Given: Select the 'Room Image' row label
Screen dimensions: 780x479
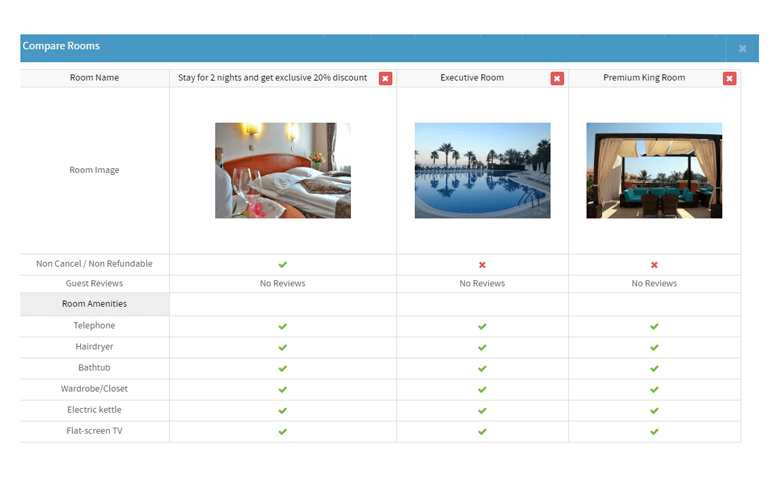Looking at the screenshot, I should pos(94,170).
